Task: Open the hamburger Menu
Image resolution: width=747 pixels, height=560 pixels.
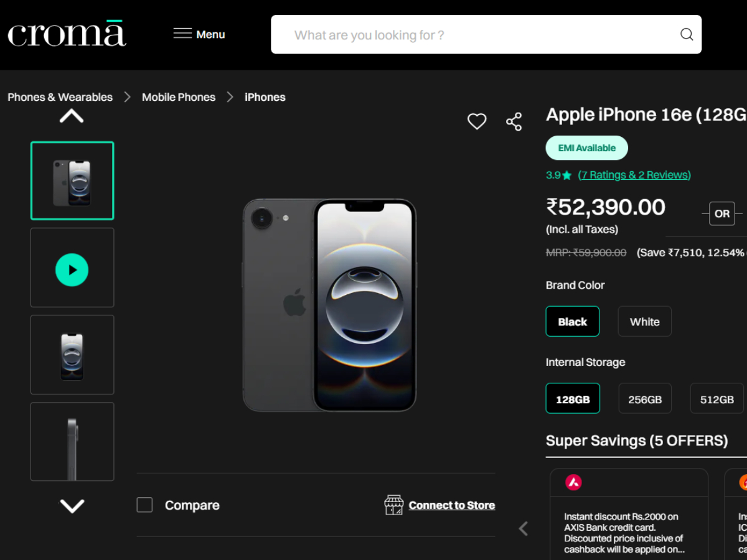Action: [x=199, y=34]
